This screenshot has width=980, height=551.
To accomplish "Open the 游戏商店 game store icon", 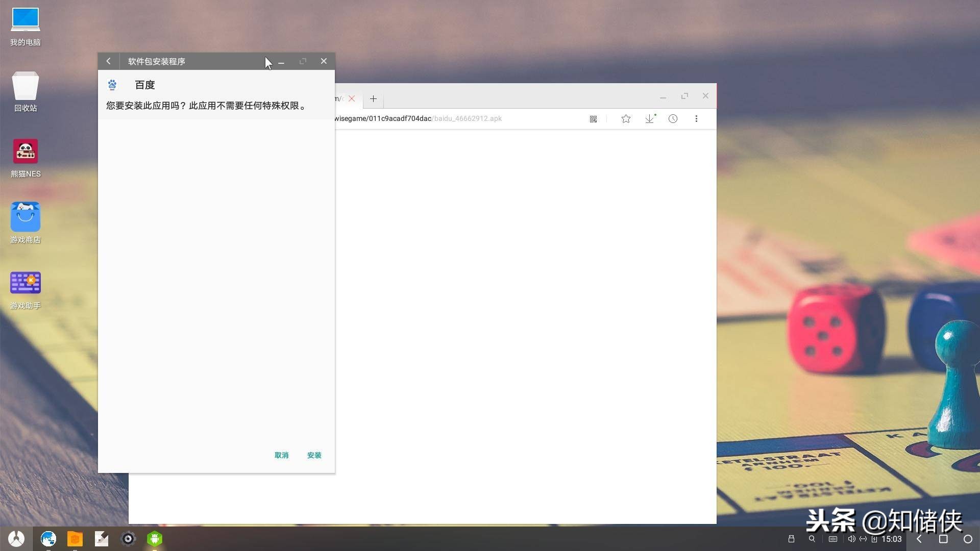I will point(26,218).
